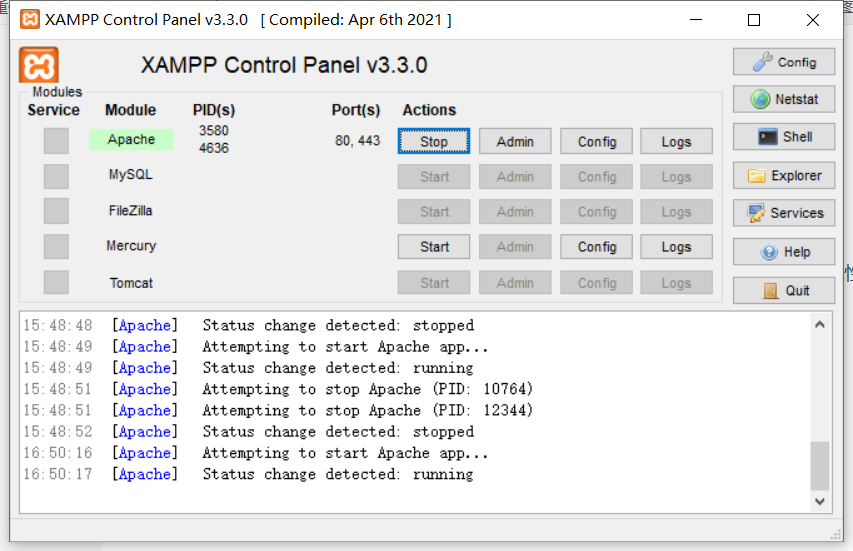Launch Shell via the terminal icon
Viewport: 853px width, 551px height.
tap(783, 137)
